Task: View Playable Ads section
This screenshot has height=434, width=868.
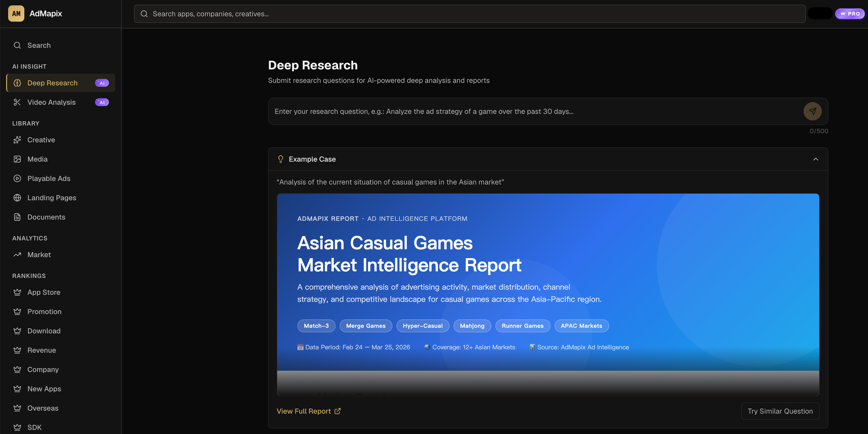Action: [x=49, y=178]
